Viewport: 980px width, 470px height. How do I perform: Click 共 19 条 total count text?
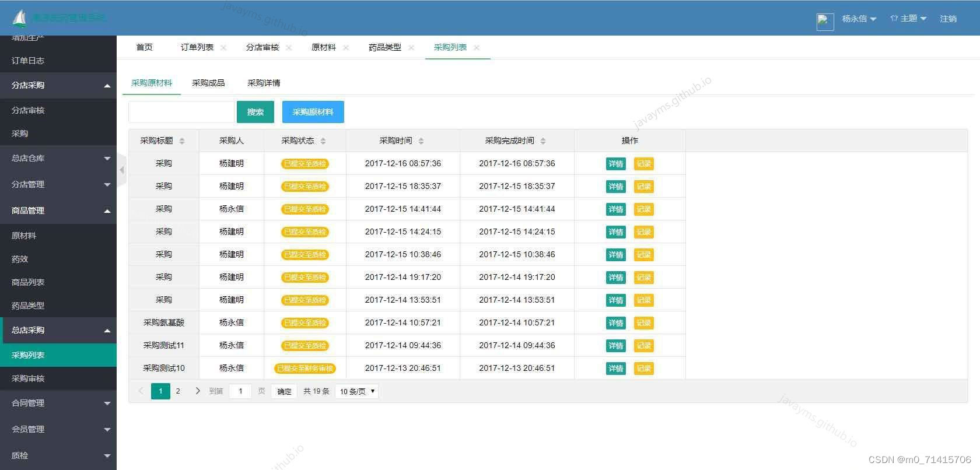click(316, 391)
